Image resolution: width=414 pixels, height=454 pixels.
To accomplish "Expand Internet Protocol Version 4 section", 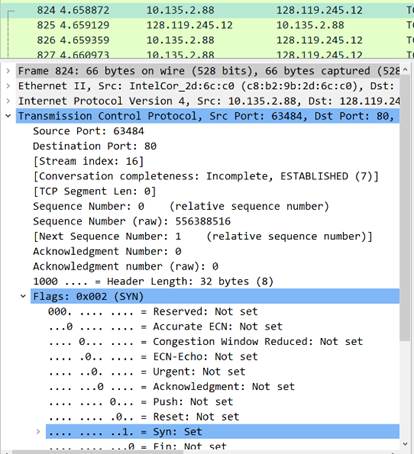I will (8, 101).
